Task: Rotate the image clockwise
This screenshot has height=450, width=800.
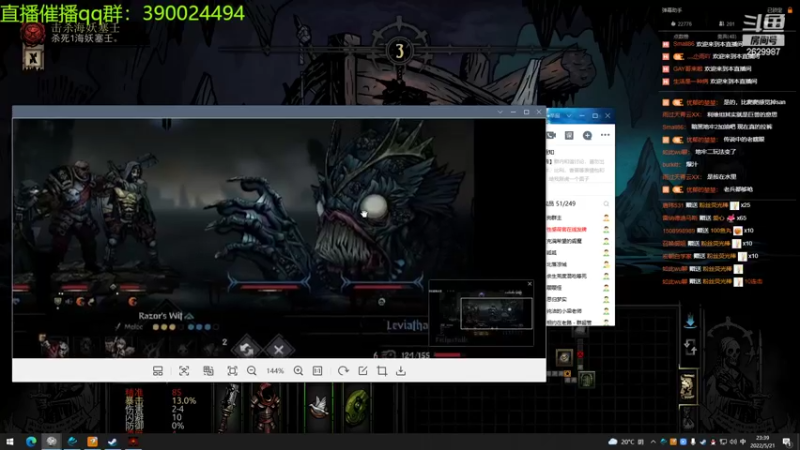Action: tap(343, 371)
